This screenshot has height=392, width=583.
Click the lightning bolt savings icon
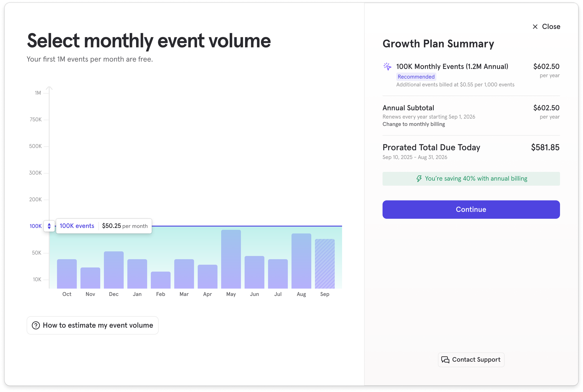[x=419, y=179]
